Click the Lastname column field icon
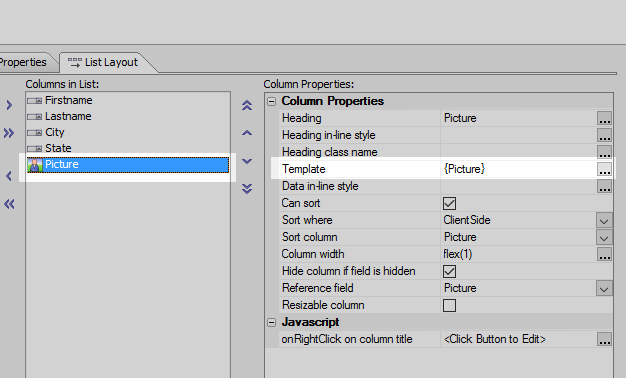This screenshot has width=626, height=378. [x=35, y=117]
